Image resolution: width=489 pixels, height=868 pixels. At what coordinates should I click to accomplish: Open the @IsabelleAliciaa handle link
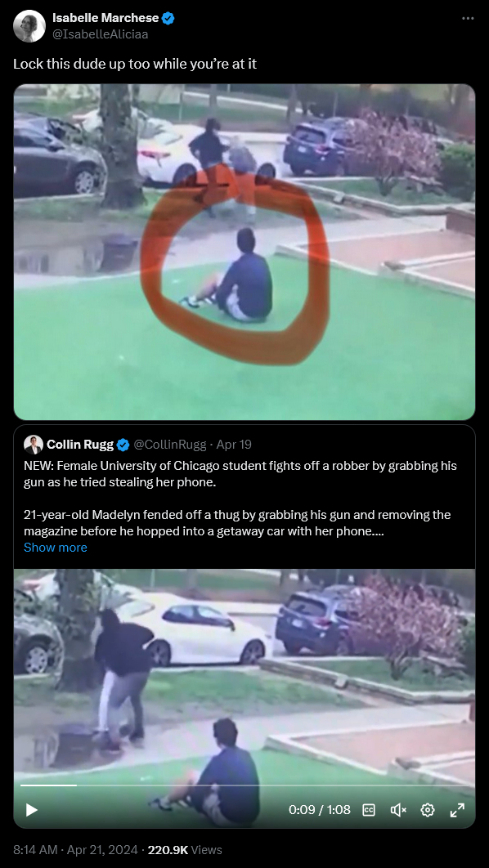(x=101, y=34)
